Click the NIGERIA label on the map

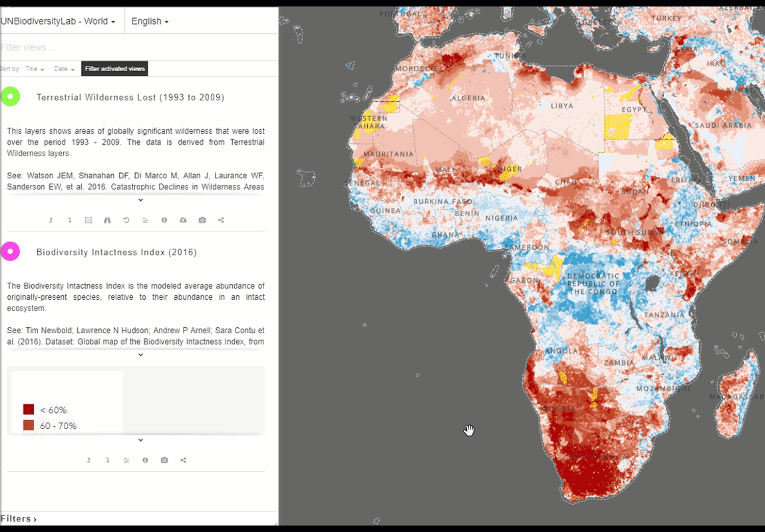[x=502, y=218]
